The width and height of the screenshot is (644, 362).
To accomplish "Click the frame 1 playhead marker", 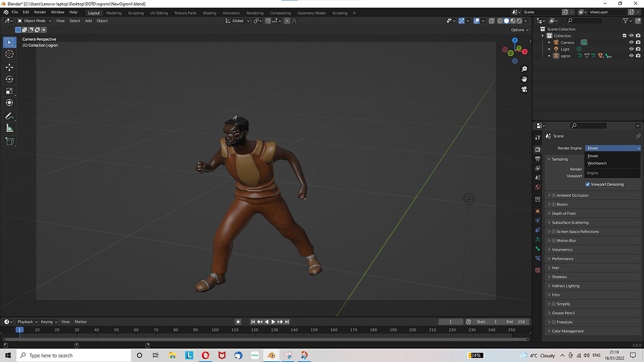I will pos(19,329).
